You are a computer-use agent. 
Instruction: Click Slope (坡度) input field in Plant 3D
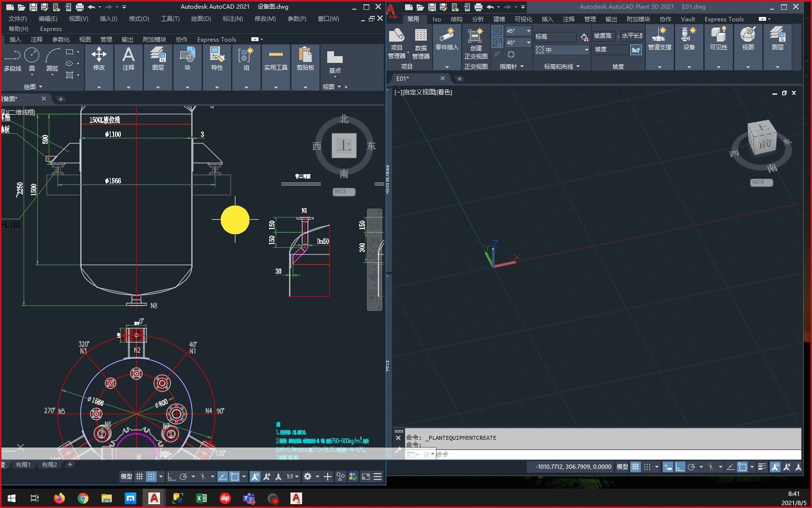point(611,49)
